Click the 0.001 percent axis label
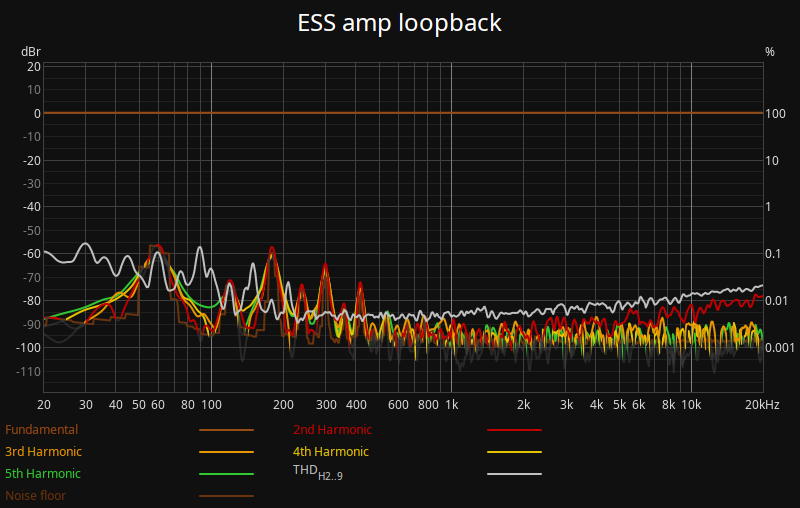Screen dimensions: 800x508 click(780, 347)
